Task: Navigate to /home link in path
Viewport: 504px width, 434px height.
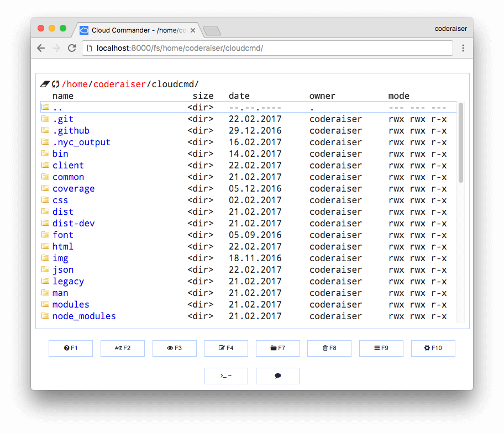Action: click(77, 84)
